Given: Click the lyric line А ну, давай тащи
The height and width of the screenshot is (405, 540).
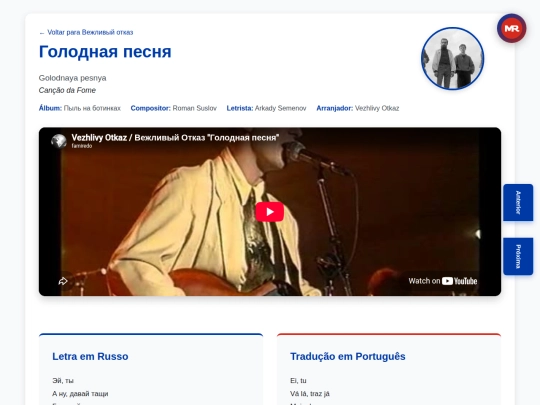Looking at the screenshot, I should coord(80,394).
